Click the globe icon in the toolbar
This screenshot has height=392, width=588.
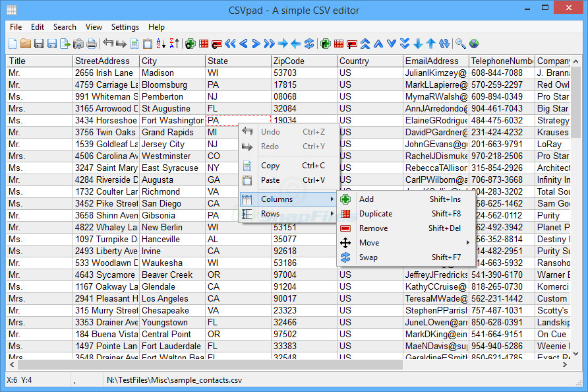point(473,44)
